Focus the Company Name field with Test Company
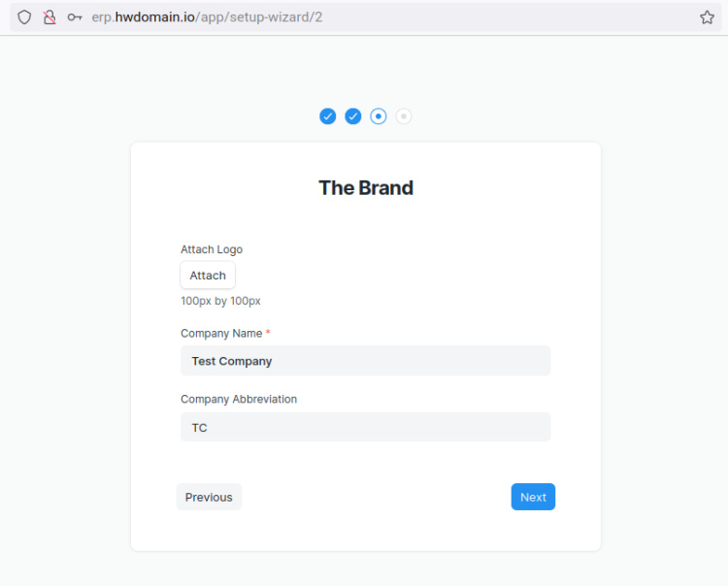 pos(365,361)
